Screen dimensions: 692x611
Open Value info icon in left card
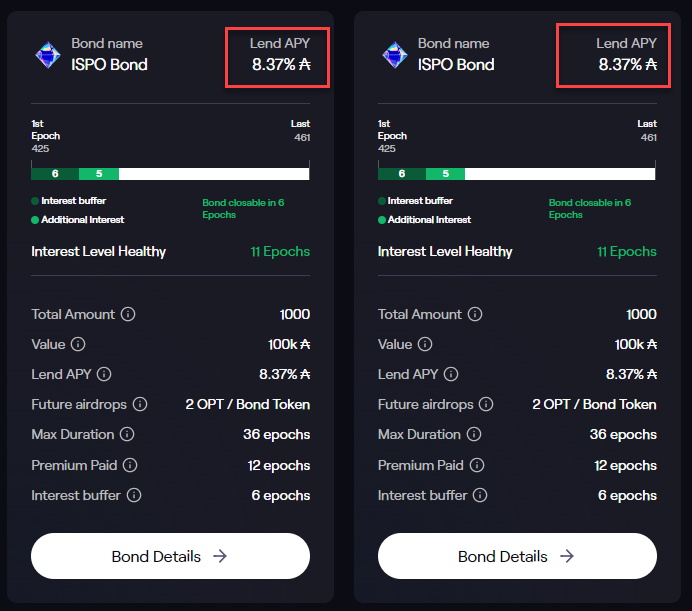pyautogui.click(x=78, y=344)
